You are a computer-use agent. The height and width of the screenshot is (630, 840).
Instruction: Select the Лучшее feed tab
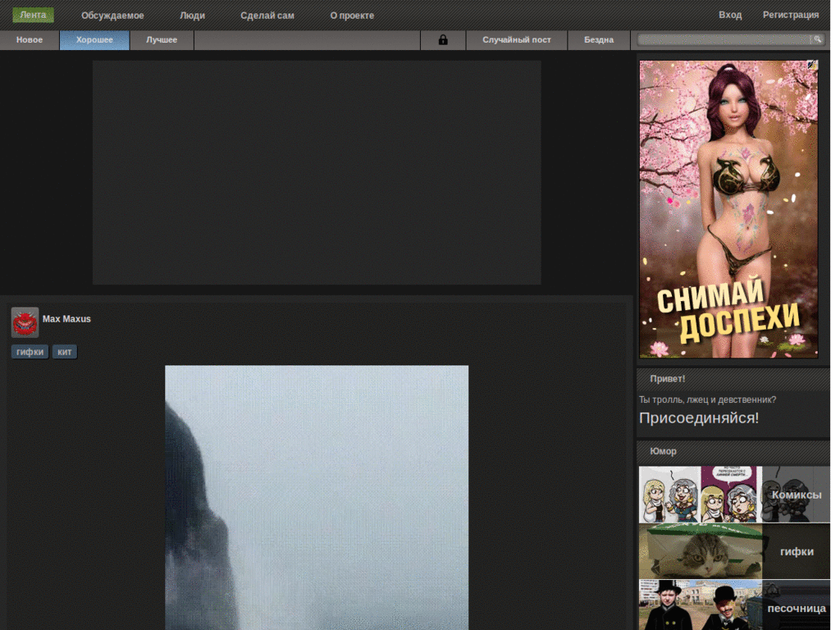click(x=162, y=40)
